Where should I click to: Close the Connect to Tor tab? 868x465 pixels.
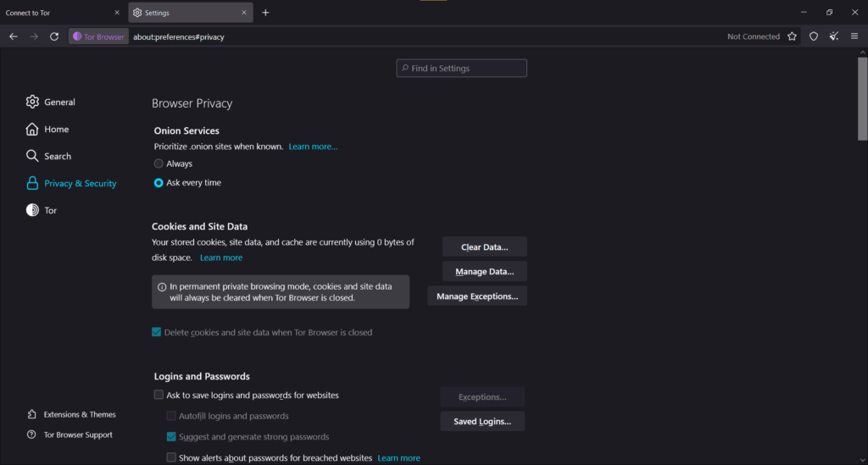pos(117,13)
